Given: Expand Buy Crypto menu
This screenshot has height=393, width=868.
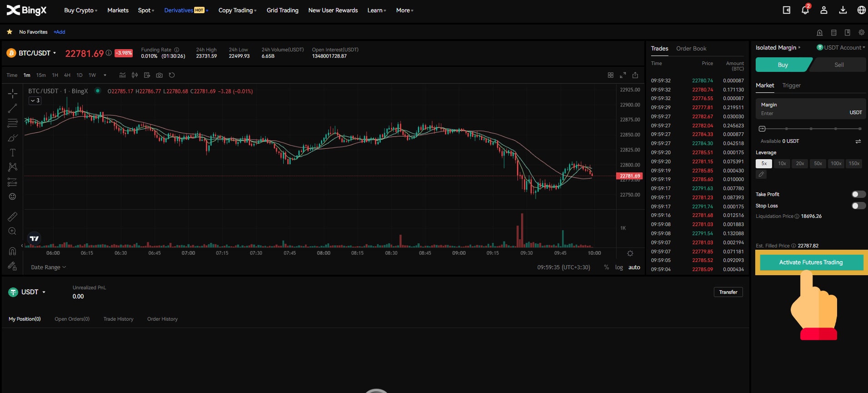Looking at the screenshot, I should click(x=80, y=10).
